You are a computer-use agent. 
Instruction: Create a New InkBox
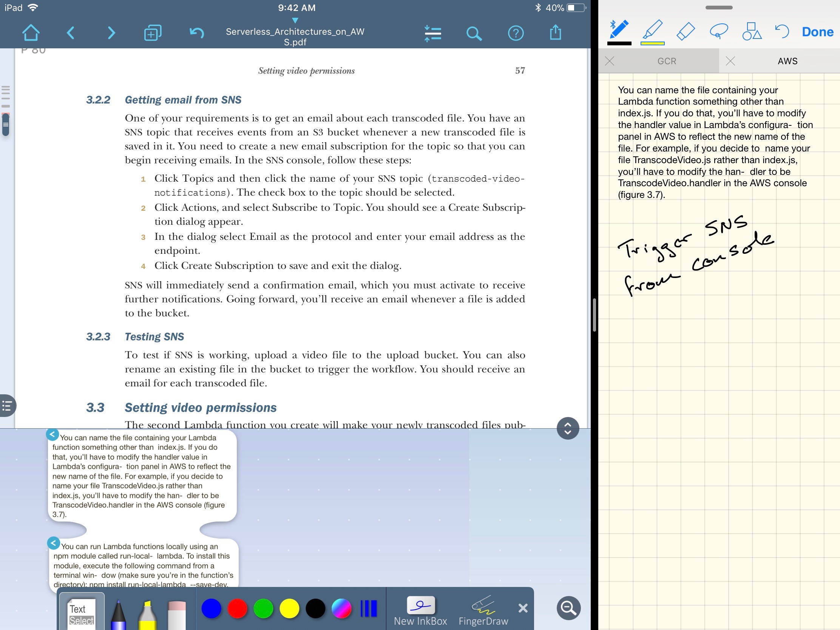(x=420, y=611)
